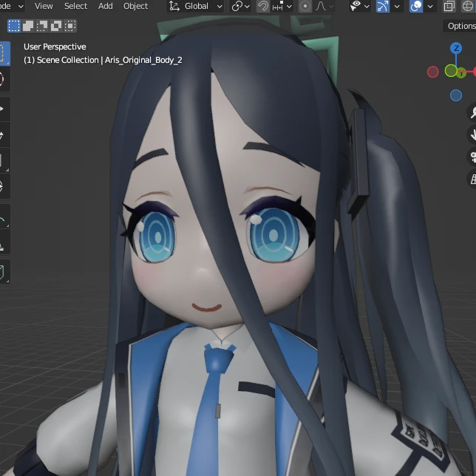Image resolution: width=476 pixels, height=476 pixels.
Task: Open the Object menu
Action: click(x=135, y=6)
